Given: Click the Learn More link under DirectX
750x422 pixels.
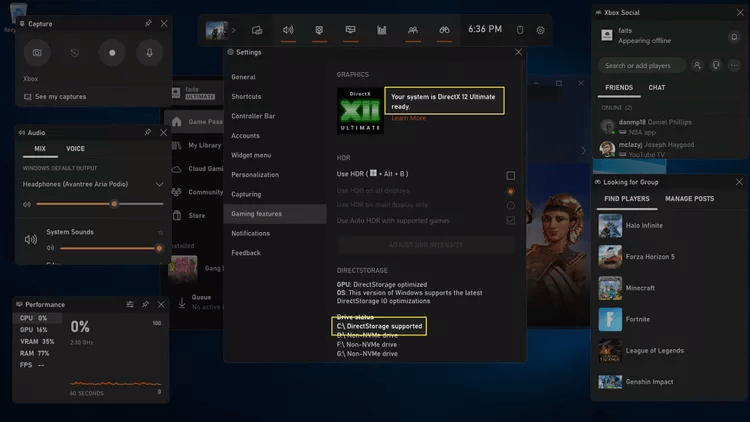Looking at the screenshot, I should tap(408, 118).
